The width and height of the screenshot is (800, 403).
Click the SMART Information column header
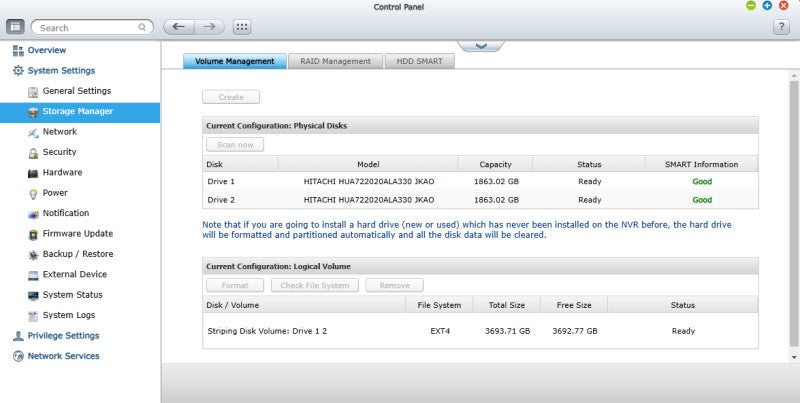(702, 164)
